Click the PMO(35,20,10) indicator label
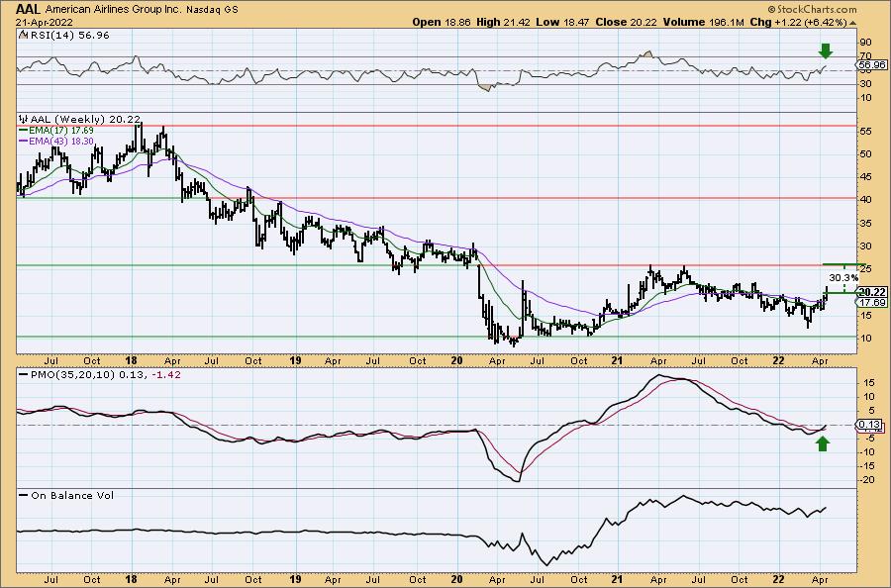The height and width of the screenshot is (588, 891). (x=72, y=375)
